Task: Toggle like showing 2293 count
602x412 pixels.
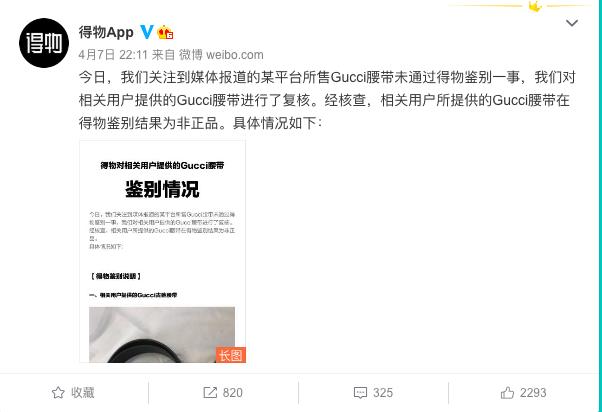Action: (x=523, y=392)
